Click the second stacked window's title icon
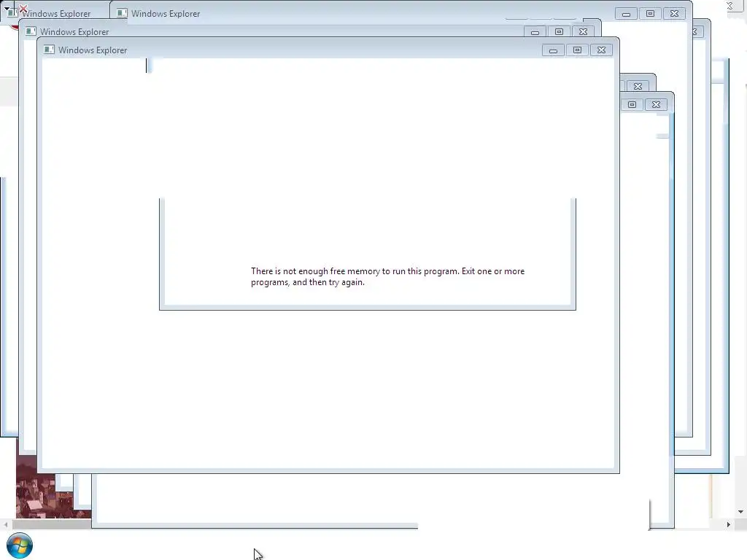 [x=31, y=31]
